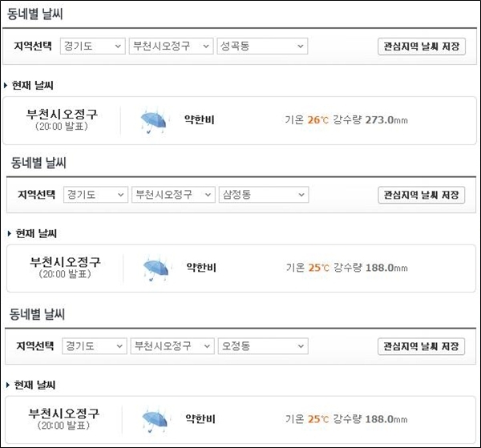This screenshot has width=481, height=448.
Task: Click first 현재 날씨 arrow bullet
Action: 6,85
